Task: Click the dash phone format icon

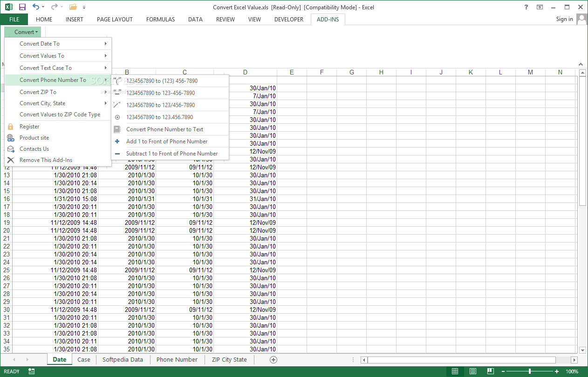Action: click(x=117, y=93)
